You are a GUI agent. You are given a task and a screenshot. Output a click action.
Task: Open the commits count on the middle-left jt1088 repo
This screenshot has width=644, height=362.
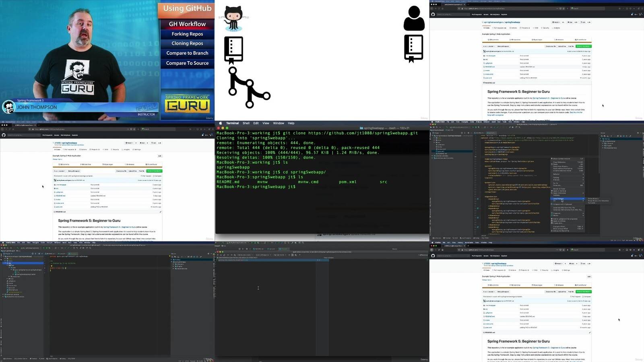click(x=64, y=164)
